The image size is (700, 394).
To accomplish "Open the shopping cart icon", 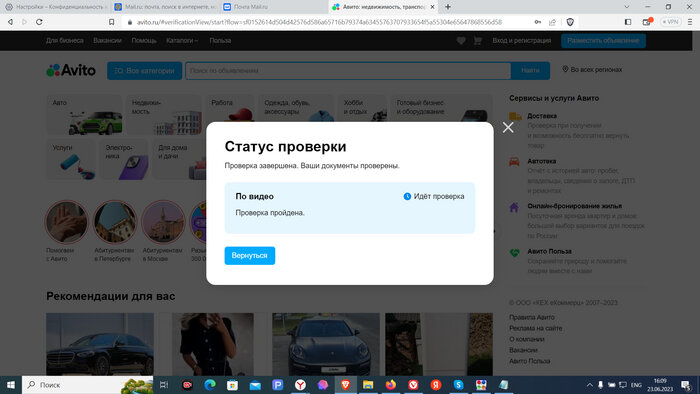I will coord(478,41).
